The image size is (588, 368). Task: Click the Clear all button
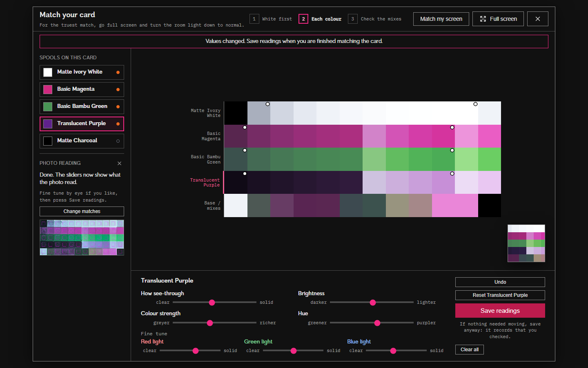[470, 350]
